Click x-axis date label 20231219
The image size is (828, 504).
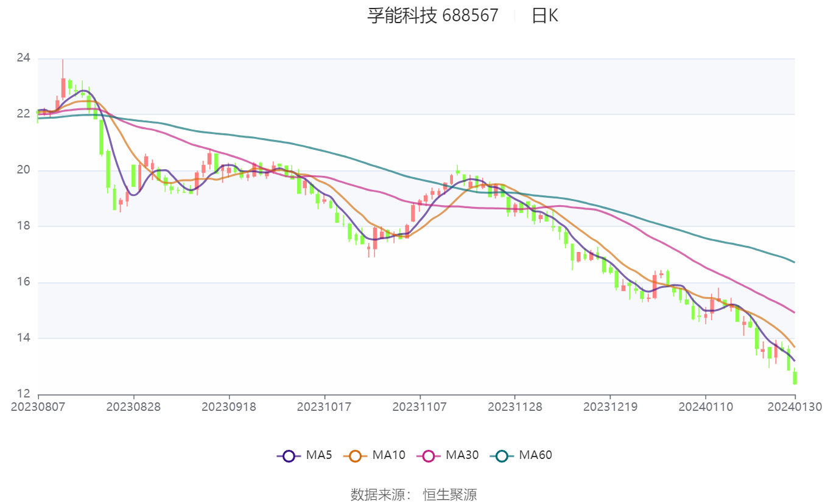coord(611,406)
